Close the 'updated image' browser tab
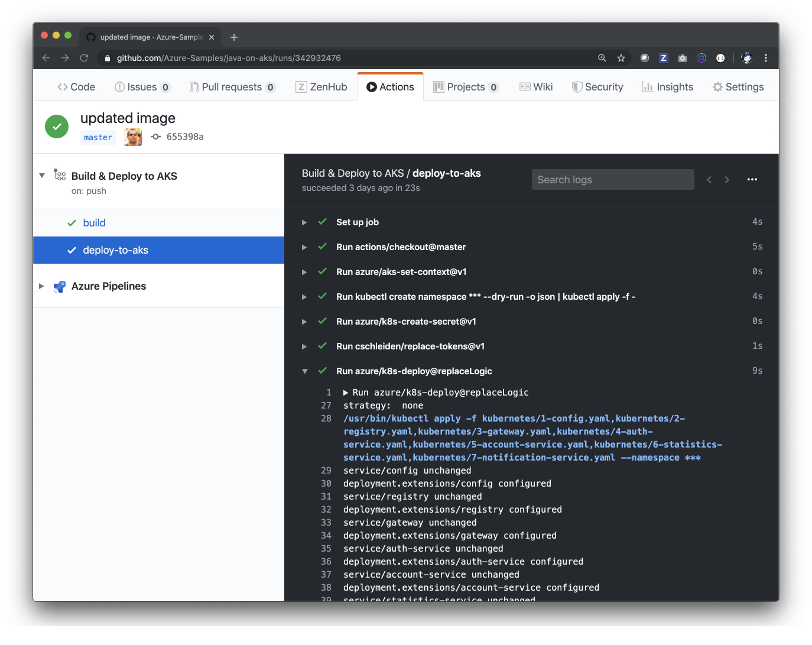The image size is (812, 645). click(x=212, y=37)
